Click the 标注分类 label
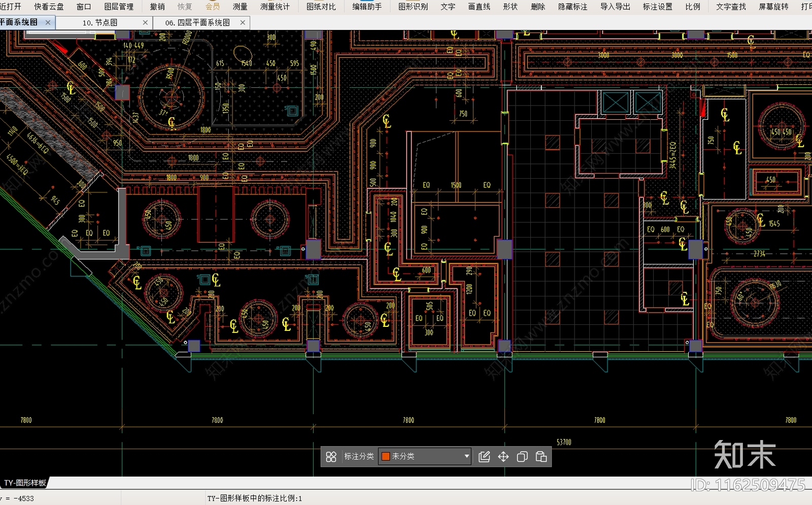The height and width of the screenshot is (505, 812). click(359, 456)
